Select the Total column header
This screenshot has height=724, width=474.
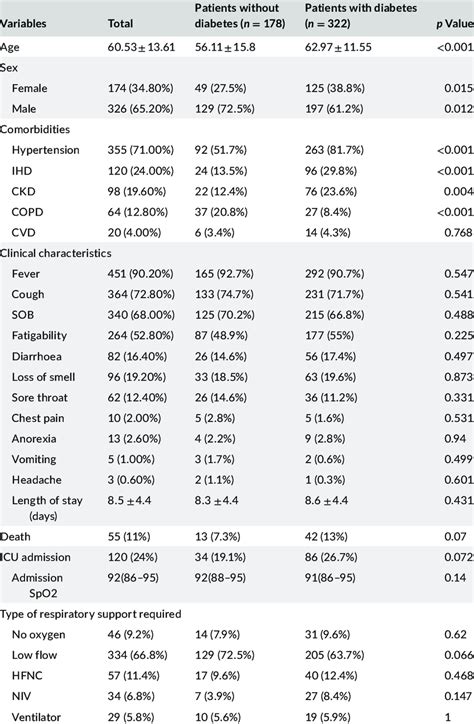120,24
